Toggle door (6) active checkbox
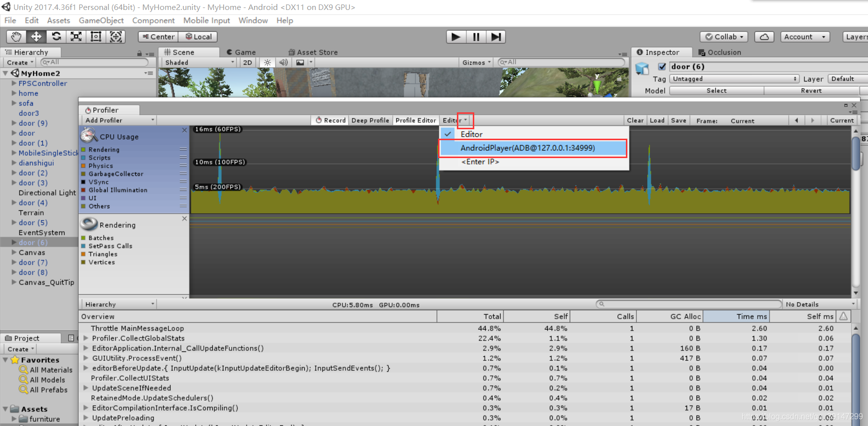 click(662, 67)
